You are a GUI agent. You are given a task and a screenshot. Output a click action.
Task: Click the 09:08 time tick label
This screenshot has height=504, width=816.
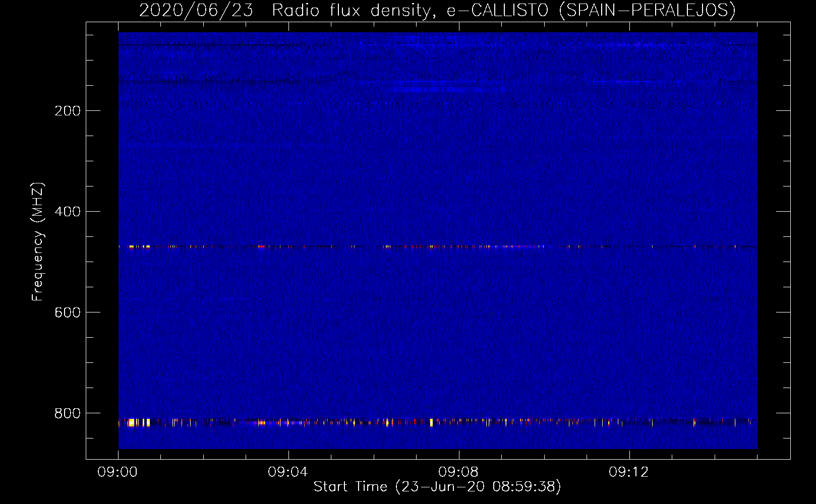point(458,472)
